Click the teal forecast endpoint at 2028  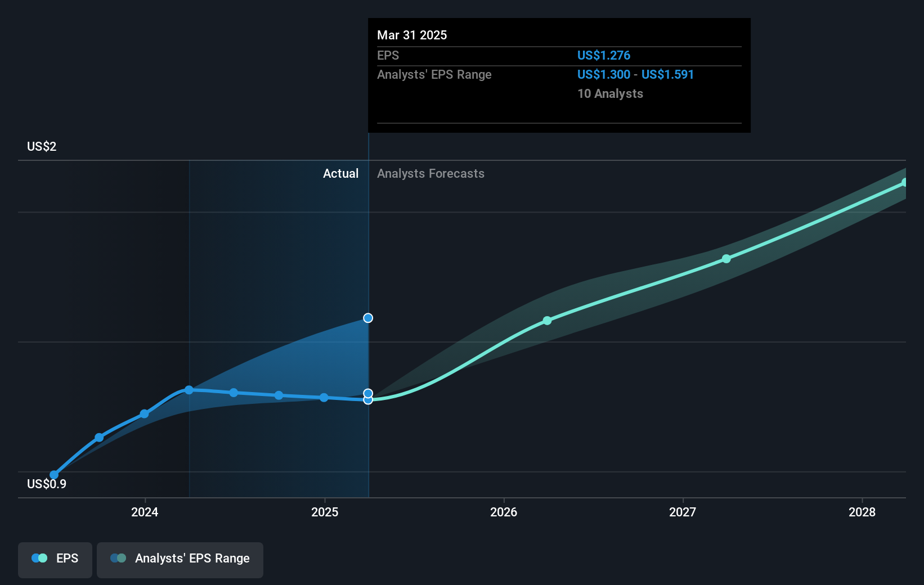click(905, 181)
